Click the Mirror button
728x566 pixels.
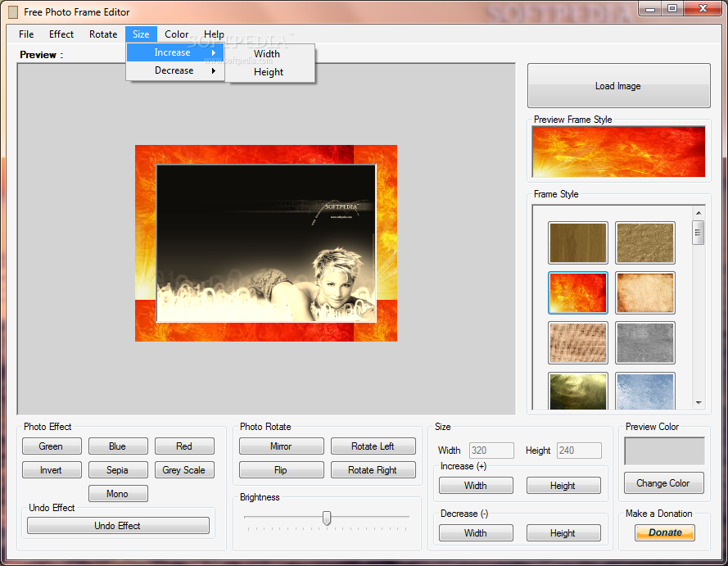[x=282, y=446]
